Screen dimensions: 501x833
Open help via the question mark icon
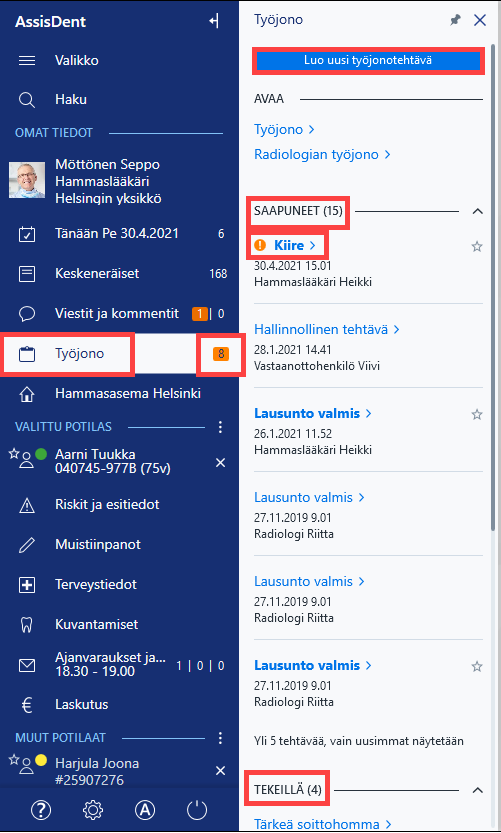coord(41,810)
